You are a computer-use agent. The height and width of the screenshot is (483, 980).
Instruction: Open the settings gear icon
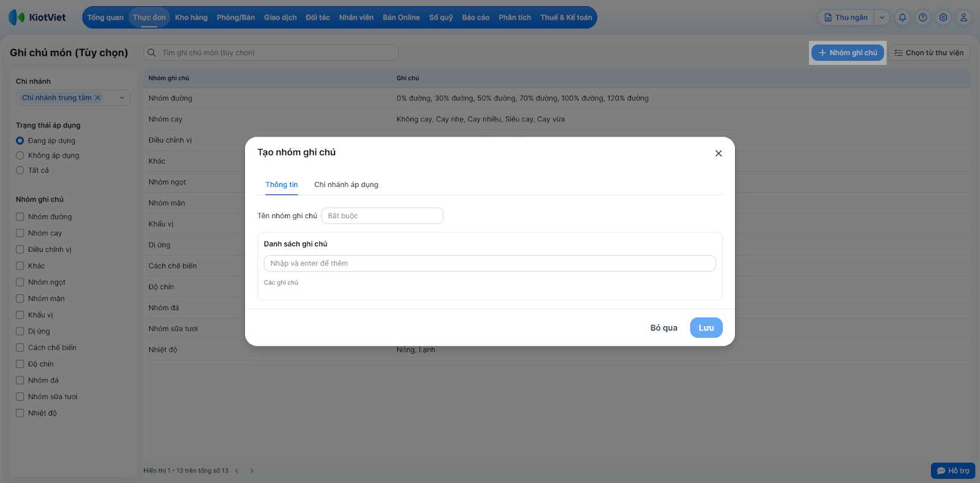pyautogui.click(x=943, y=17)
